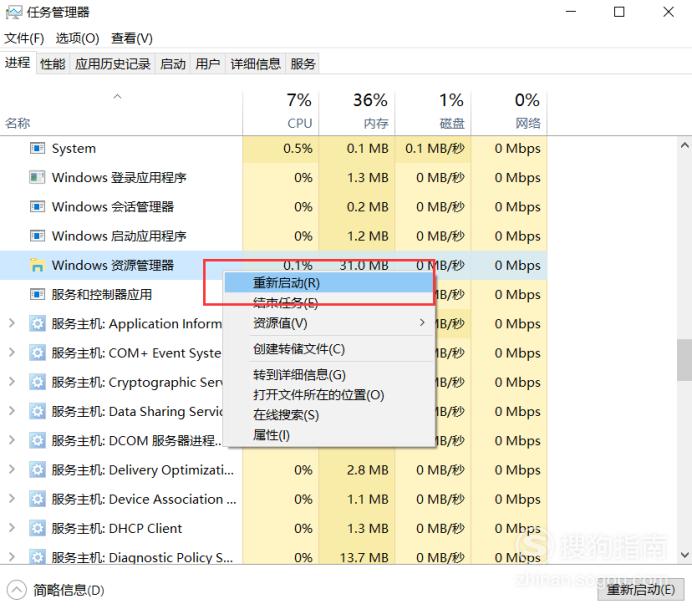The width and height of the screenshot is (692, 614).
Task: Click the gear icon for DCOM 服务器进程 host
Action: [x=37, y=440]
